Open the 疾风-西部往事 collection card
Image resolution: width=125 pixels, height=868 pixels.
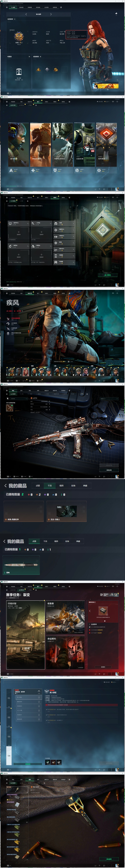(24, 511)
